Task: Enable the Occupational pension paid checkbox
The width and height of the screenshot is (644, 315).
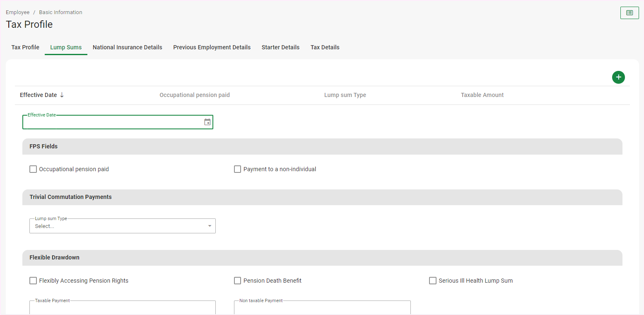Action: [x=33, y=169]
